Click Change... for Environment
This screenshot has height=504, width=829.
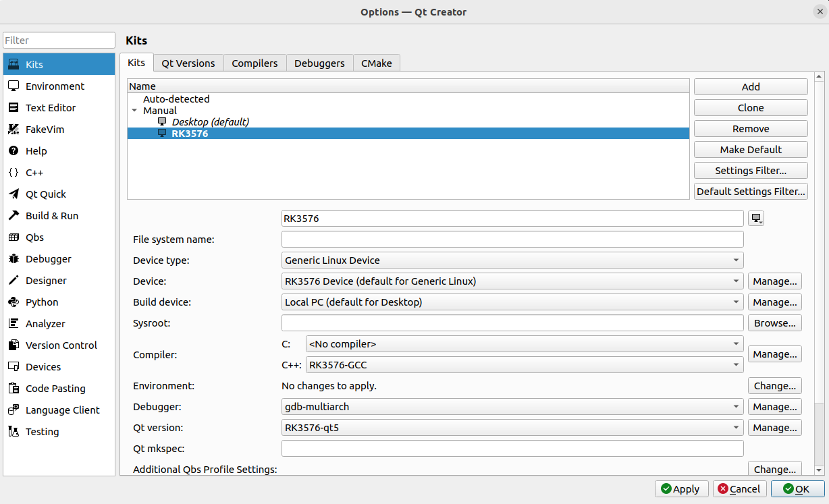775,386
